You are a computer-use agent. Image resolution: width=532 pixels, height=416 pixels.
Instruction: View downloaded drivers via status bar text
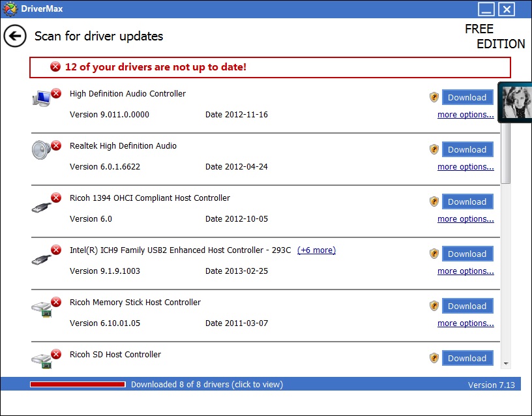coord(207,385)
